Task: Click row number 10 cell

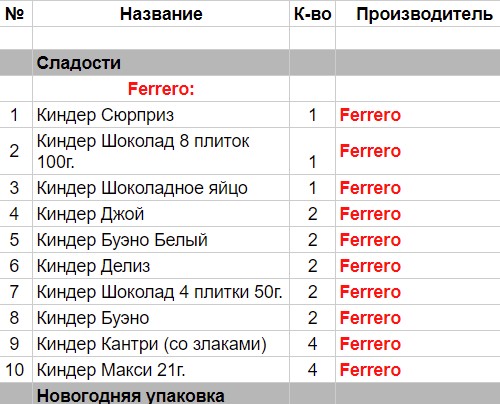Action: 16,369
